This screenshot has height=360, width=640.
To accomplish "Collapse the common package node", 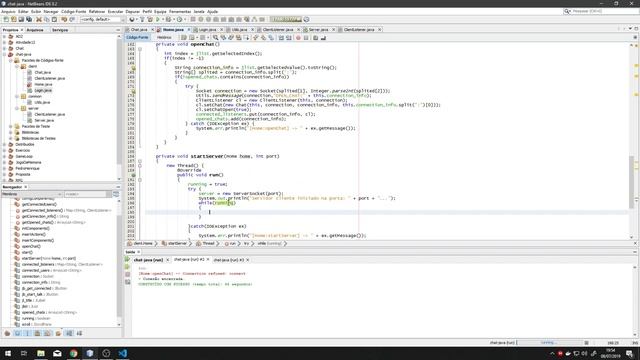I will (17, 96).
